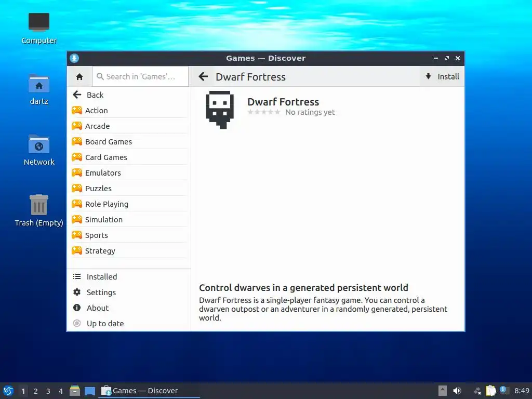Check the Up to date status
This screenshot has width=532, height=399.
click(x=129, y=324)
